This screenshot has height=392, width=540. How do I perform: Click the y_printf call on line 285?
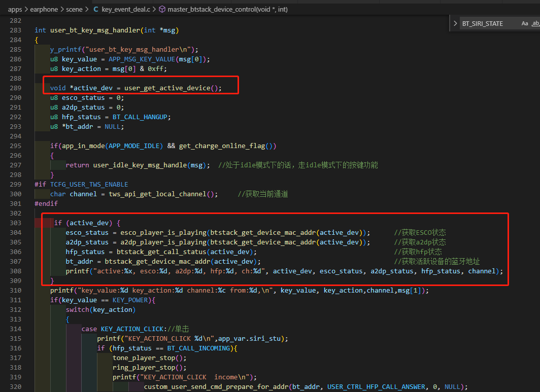[x=66, y=50]
